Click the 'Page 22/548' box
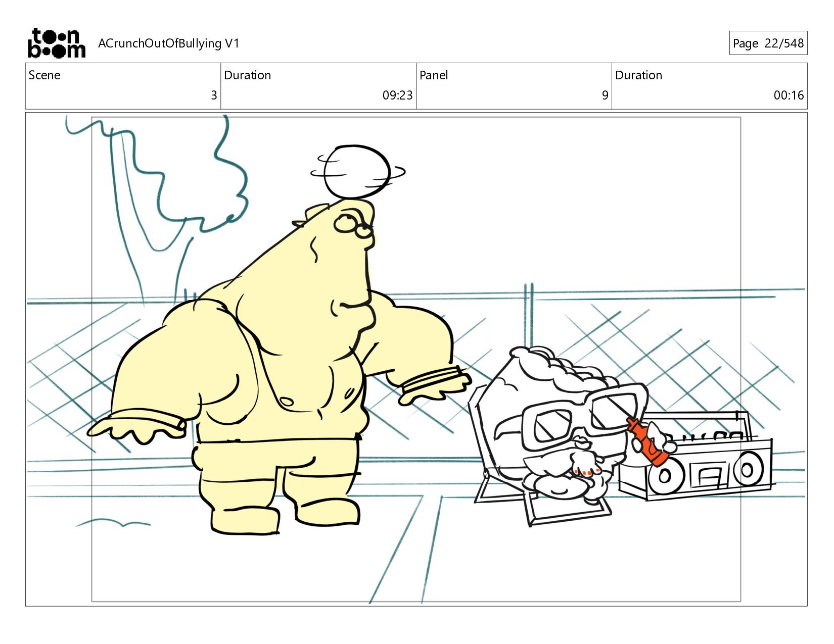Viewport: 834px width, 644px height. (768, 43)
